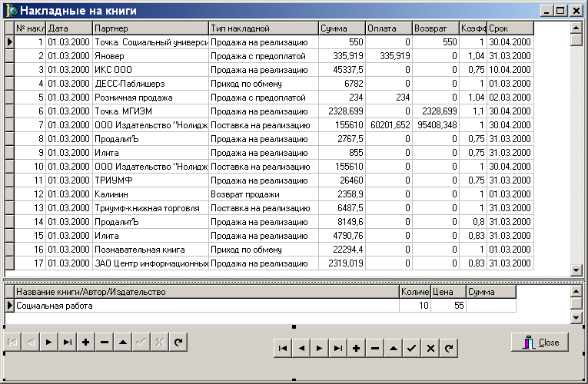Click the Дата column header
Viewport: 588px width, 384px height.
[69, 28]
